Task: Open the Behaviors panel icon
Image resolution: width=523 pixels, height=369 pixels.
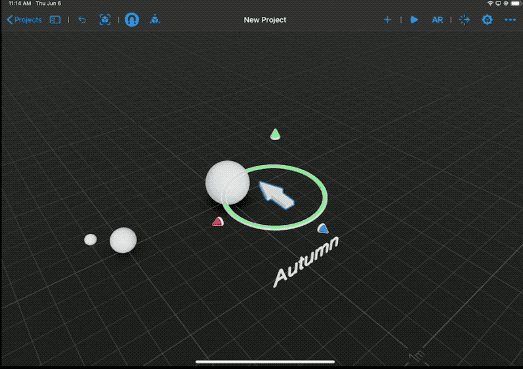Action: pyautogui.click(x=464, y=20)
